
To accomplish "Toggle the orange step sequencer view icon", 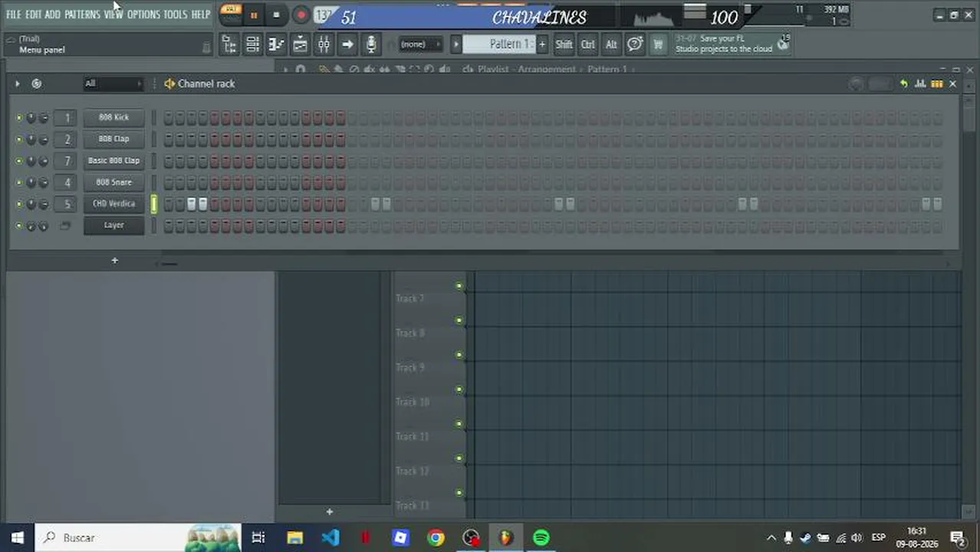I will (x=937, y=84).
